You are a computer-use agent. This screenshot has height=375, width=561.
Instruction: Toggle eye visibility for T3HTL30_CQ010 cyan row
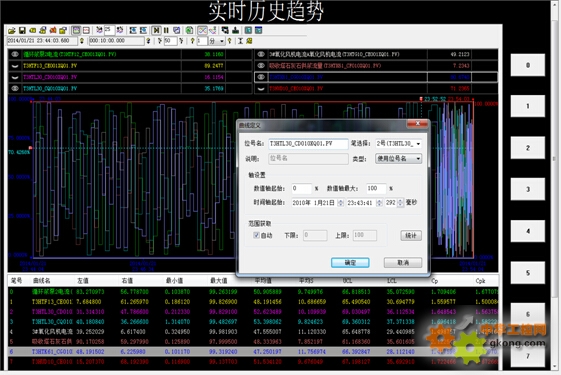(x=15, y=88)
